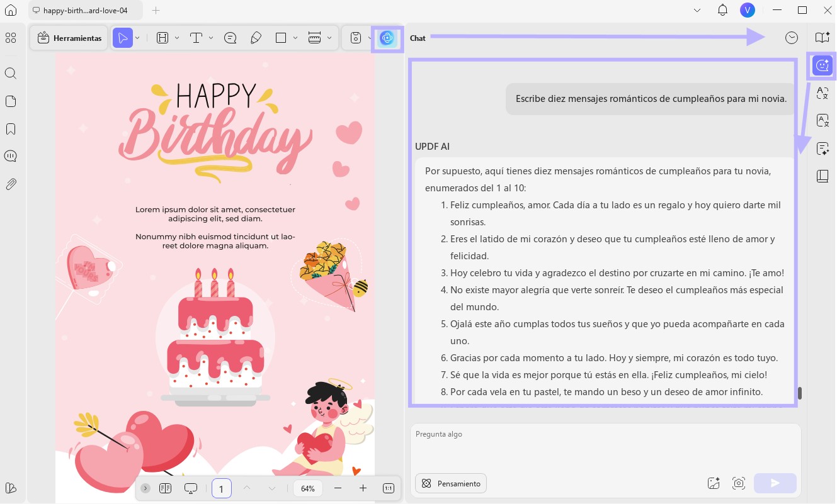Open AI notes icon in right sidebar
Screen dimensions: 837x504
click(823, 148)
